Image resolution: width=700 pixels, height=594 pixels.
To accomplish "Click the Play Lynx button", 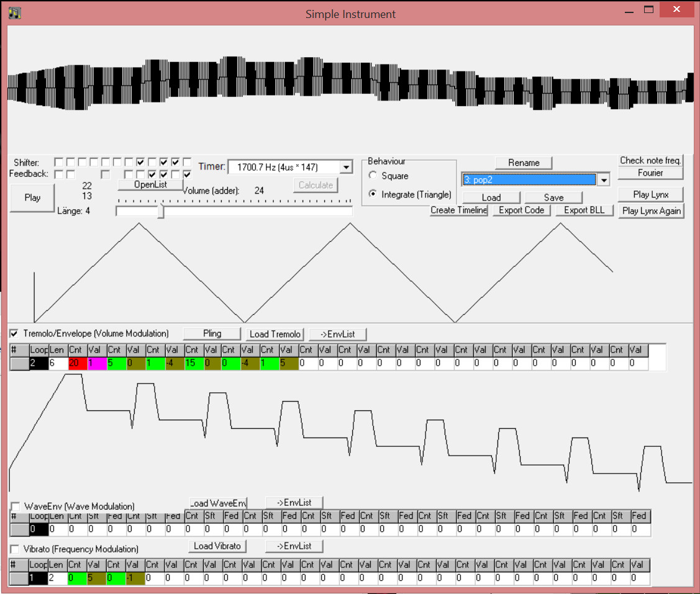I will point(650,195).
